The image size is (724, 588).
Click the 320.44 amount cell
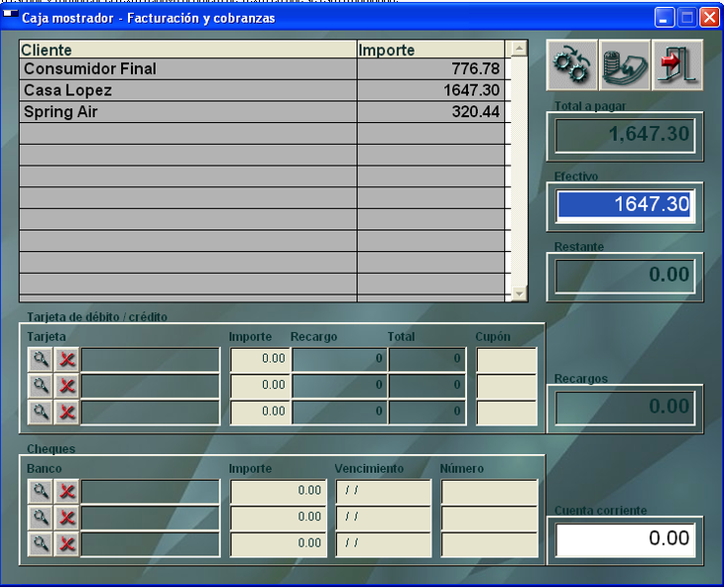[x=430, y=112]
